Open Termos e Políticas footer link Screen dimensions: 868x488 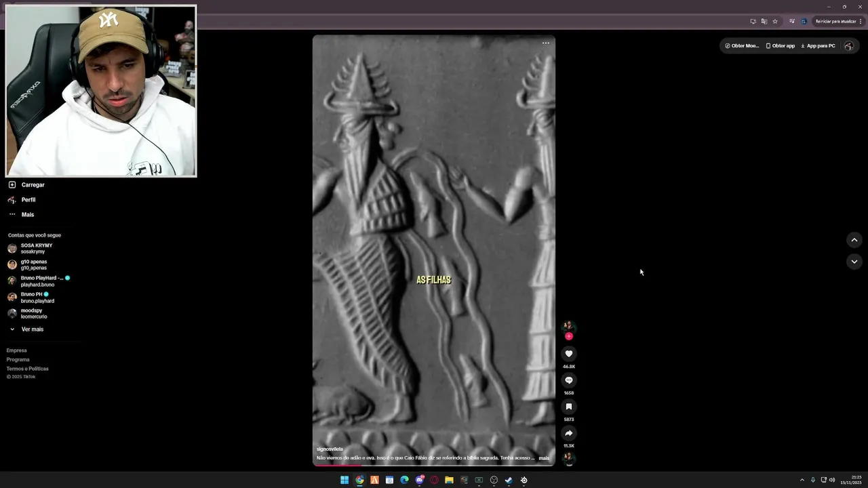(28, 369)
